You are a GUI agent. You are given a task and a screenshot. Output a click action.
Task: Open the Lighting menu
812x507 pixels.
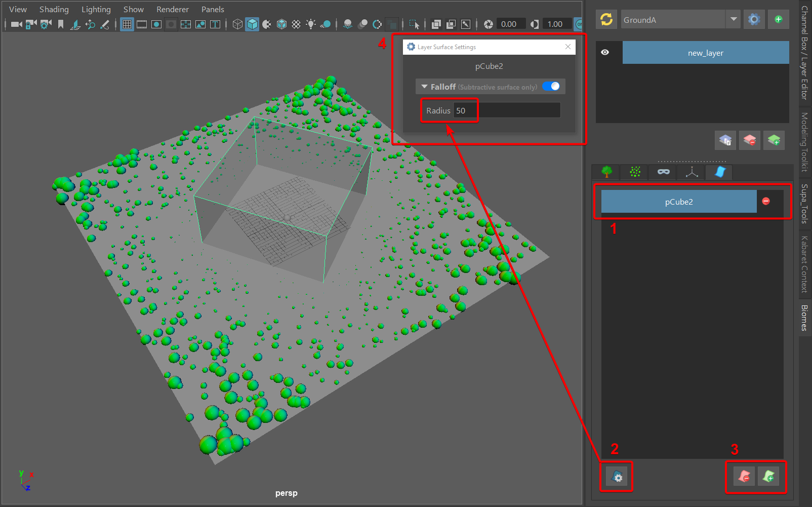tap(96, 9)
